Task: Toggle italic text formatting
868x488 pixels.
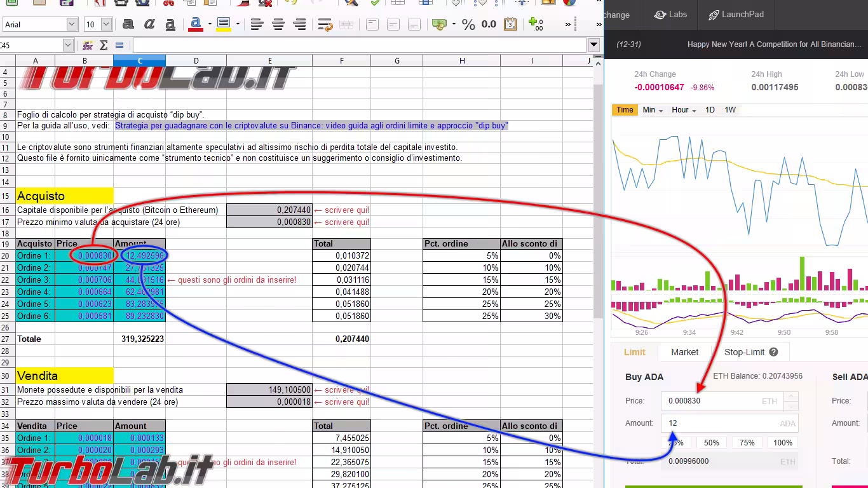Action: pyautogui.click(x=149, y=25)
